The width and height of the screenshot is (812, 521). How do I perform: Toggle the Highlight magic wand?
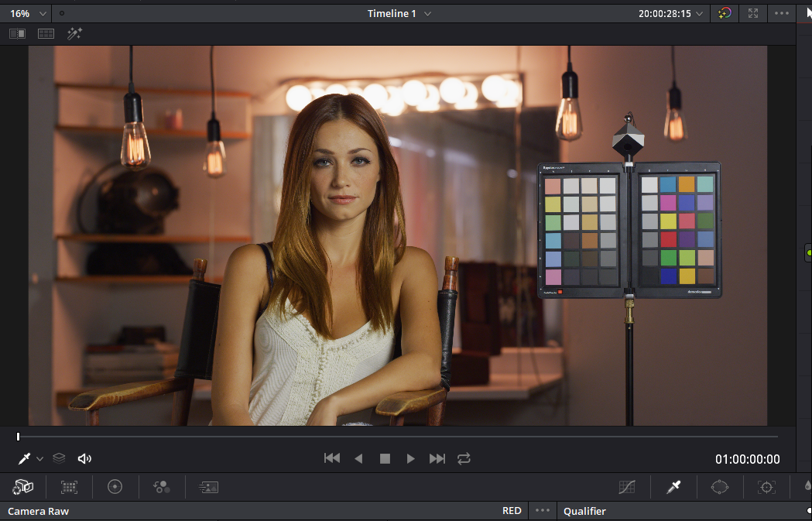[74, 34]
